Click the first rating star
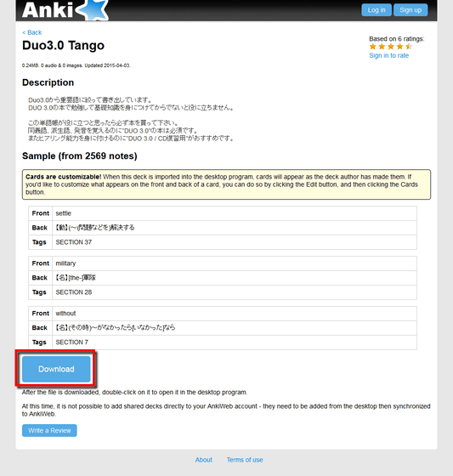Screen dimensions: 453x476 pos(373,47)
